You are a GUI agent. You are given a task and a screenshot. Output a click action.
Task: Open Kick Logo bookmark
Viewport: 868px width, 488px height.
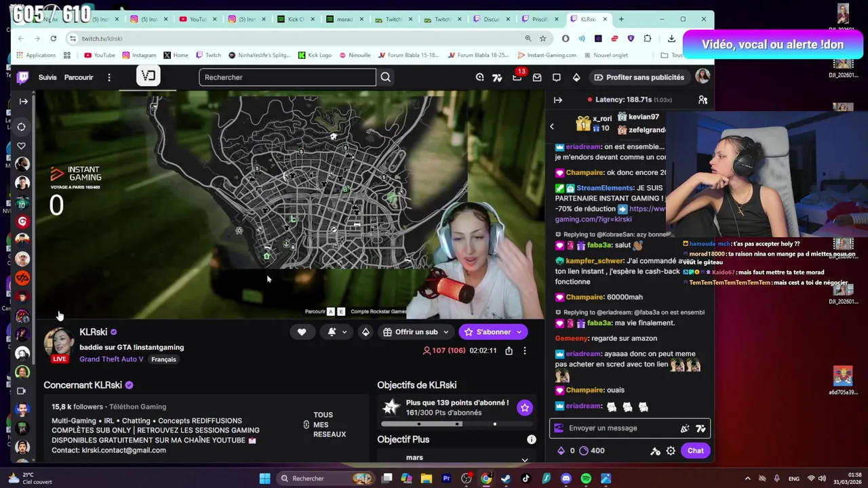(314, 55)
